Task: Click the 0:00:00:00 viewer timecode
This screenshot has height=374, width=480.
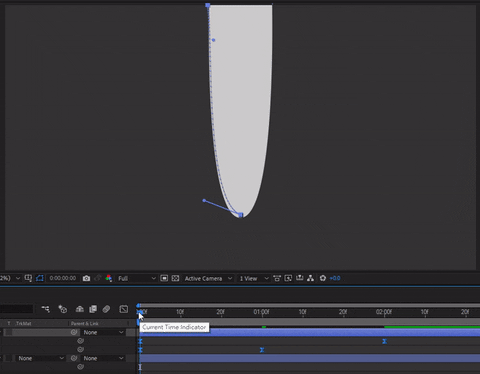Action: (x=63, y=278)
